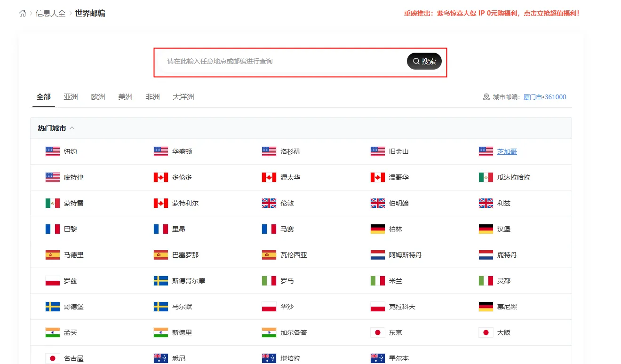Select the 洛杉矶 city entry

click(290, 151)
